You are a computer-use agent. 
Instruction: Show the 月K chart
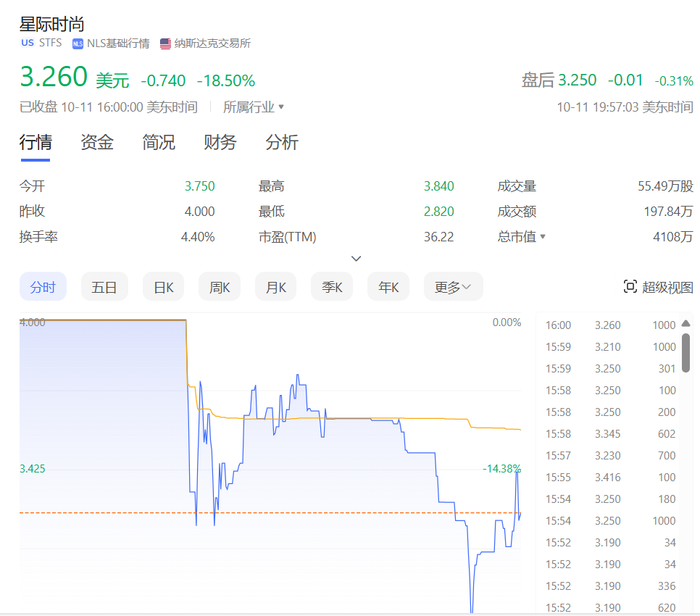coord(276,286)
